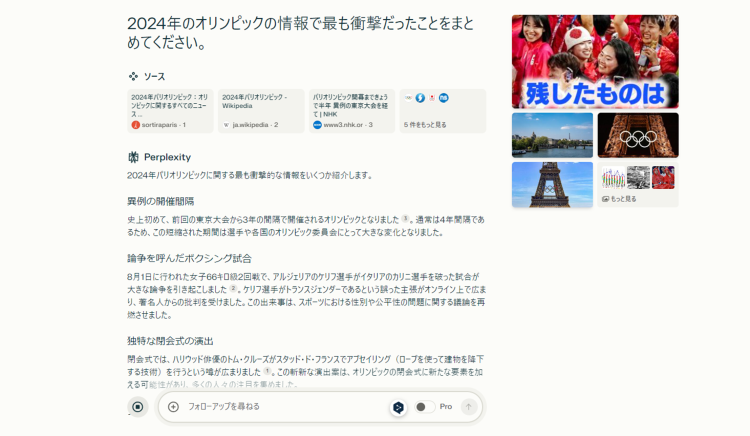Viewport: 750px width, 436px height.
Task: Click the Pro label next to the toggle
Action: [x=446, y=407]
